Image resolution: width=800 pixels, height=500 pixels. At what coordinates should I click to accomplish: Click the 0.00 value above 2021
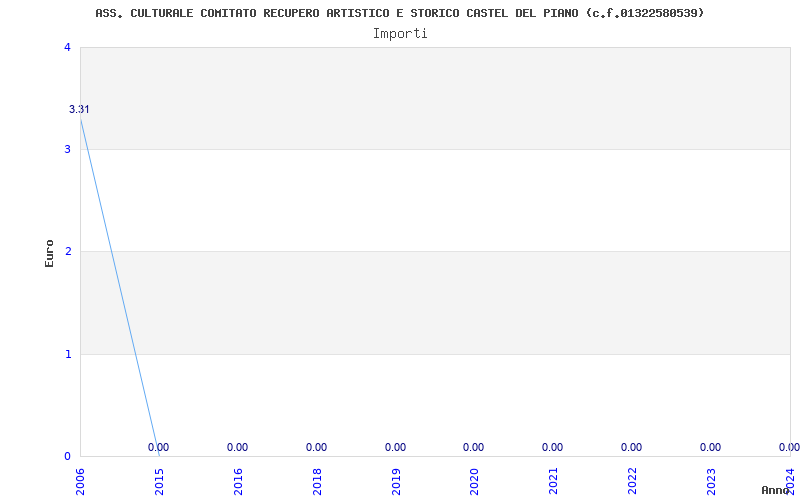coord(553,447)
